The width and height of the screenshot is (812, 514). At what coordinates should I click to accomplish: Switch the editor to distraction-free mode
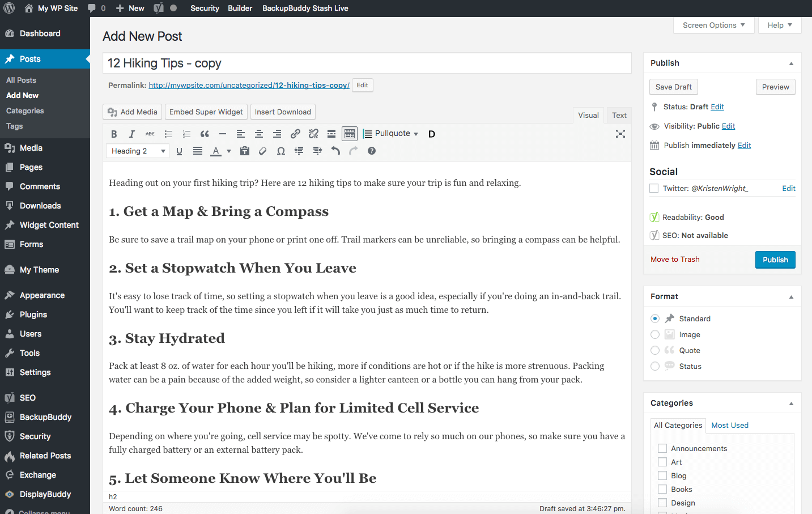[620, 134]
